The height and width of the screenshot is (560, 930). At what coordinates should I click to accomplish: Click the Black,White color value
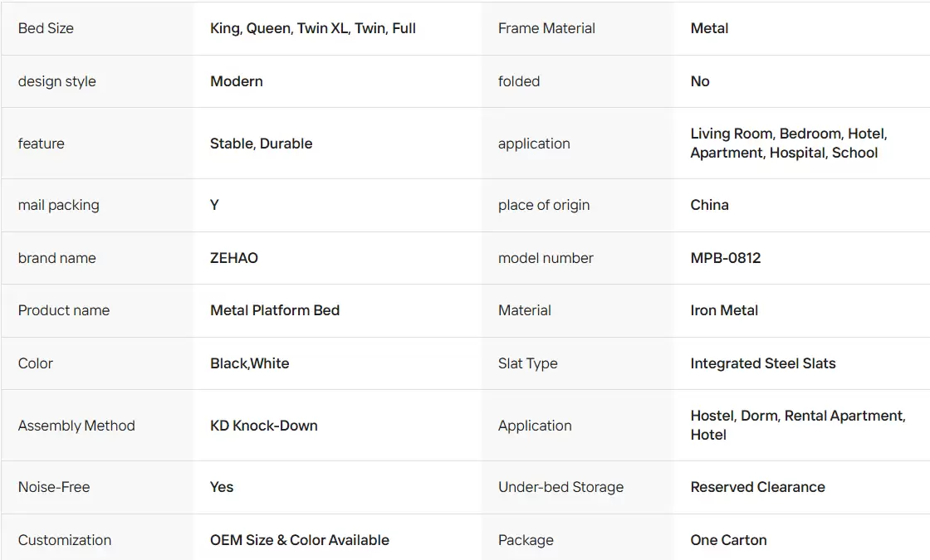point(250,363)
